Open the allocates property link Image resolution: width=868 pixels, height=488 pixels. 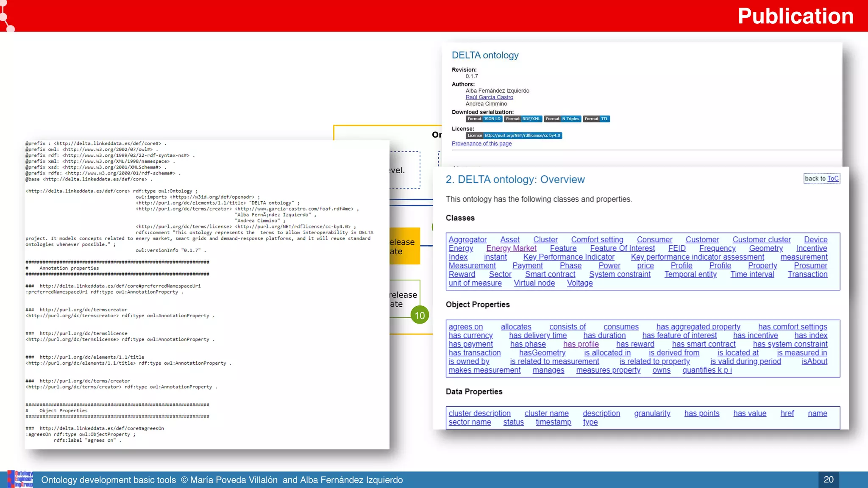(516, 327)
